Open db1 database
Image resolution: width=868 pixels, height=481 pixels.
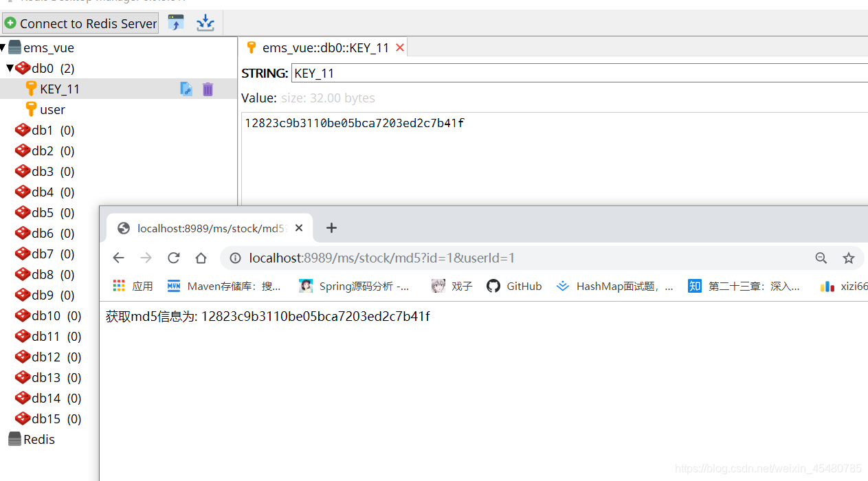[45, 130]
